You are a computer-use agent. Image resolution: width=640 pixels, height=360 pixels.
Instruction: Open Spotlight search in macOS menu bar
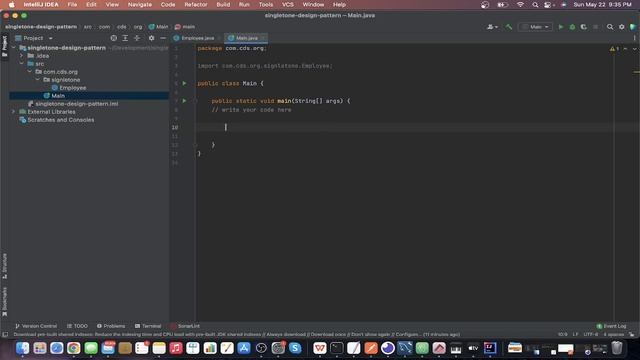(535, 4)
